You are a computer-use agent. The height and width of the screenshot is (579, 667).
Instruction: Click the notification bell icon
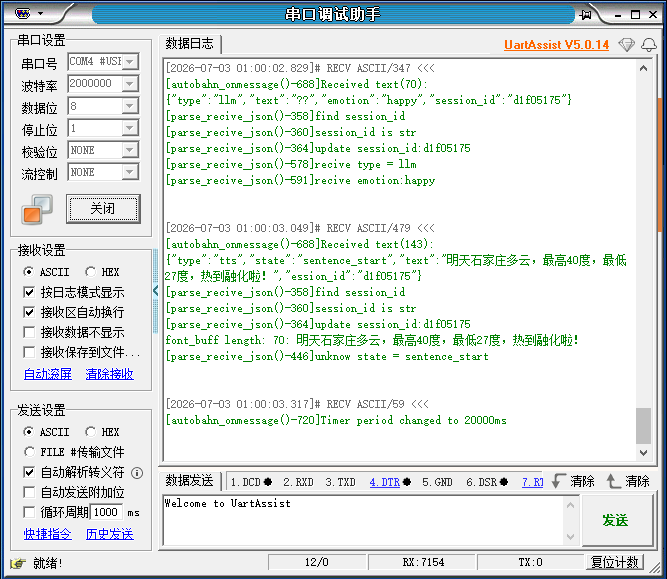[649, 45]
